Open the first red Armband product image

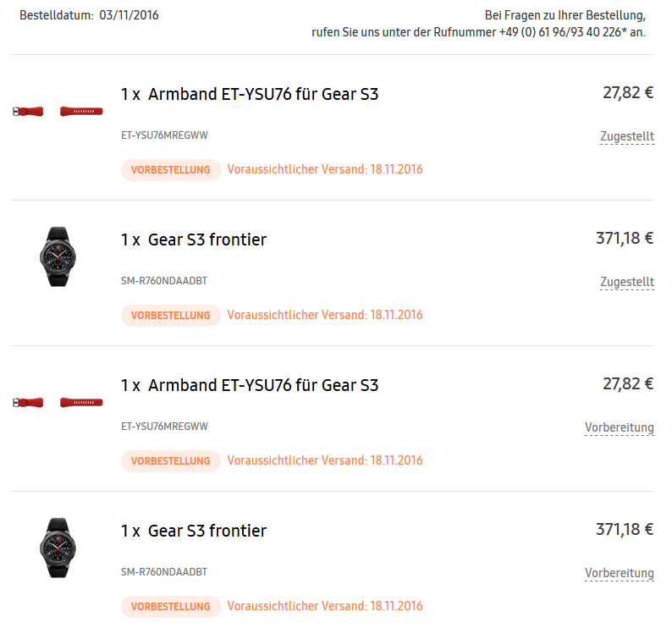point(58,112)
